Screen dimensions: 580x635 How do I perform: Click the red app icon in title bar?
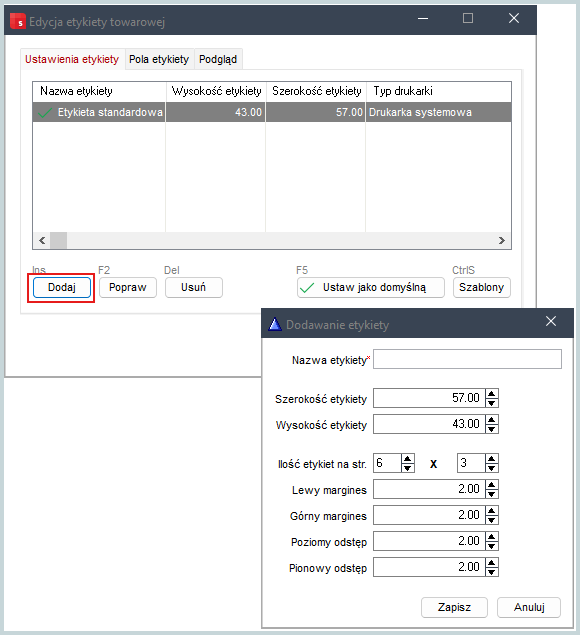pos(17,21)
